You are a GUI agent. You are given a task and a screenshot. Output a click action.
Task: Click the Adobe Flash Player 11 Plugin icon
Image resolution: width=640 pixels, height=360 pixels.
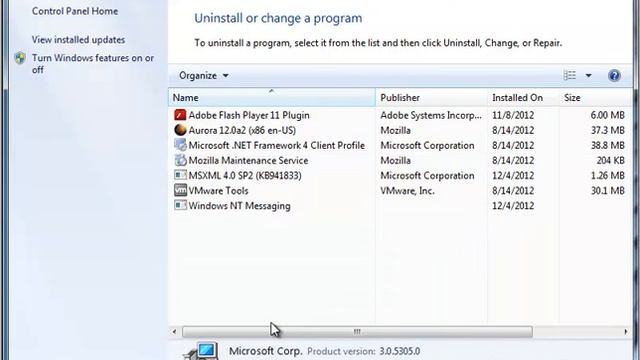tap(180, 115)
